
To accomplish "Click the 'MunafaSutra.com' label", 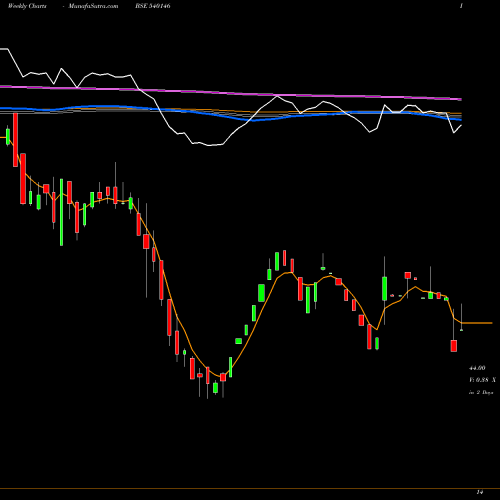I will 93,6.
